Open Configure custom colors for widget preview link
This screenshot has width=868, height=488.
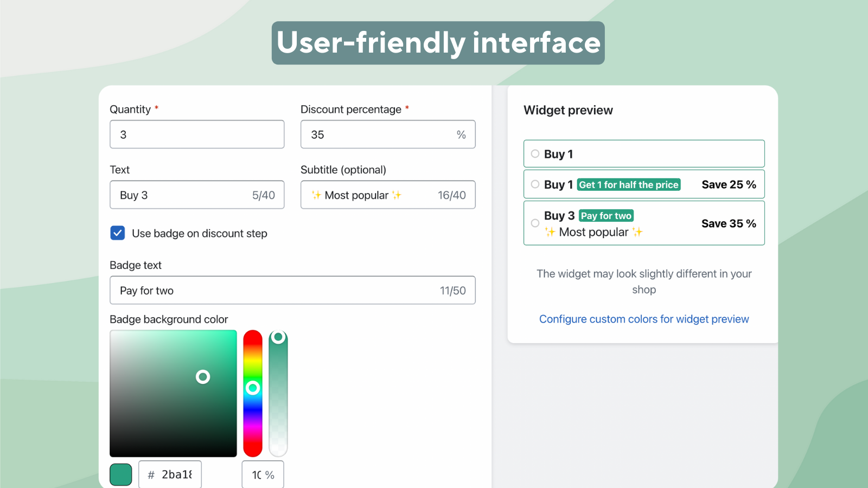point(644,319)
